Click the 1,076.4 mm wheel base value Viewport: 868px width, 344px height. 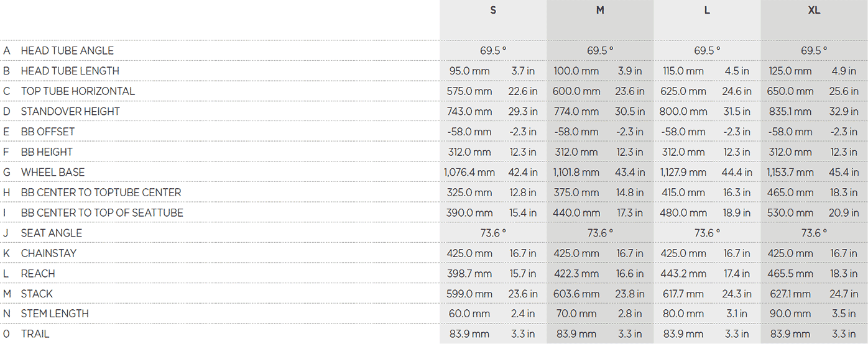pyautogui.click(x=469, y=172)
